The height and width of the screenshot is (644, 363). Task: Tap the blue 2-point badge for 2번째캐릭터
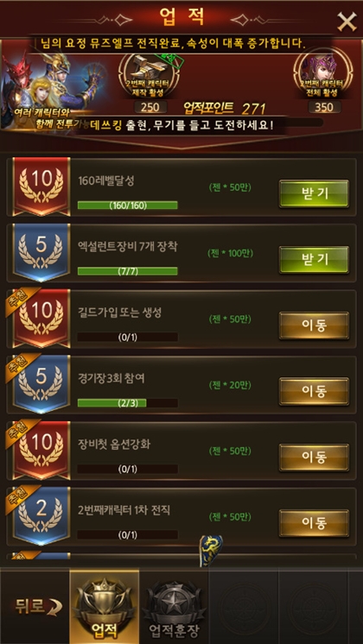pyautogui.click(x=41, y=516)
